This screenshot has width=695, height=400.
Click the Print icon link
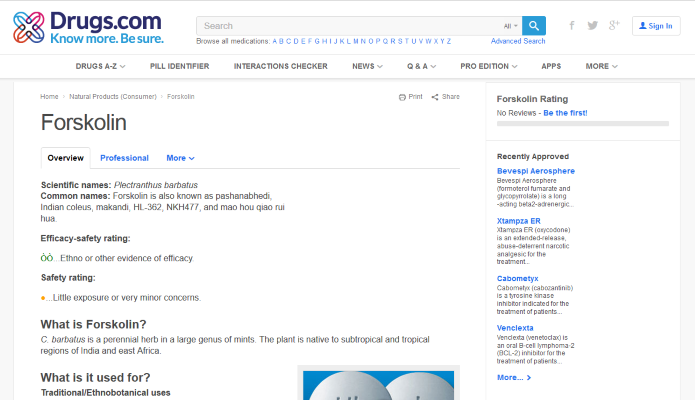410,97
